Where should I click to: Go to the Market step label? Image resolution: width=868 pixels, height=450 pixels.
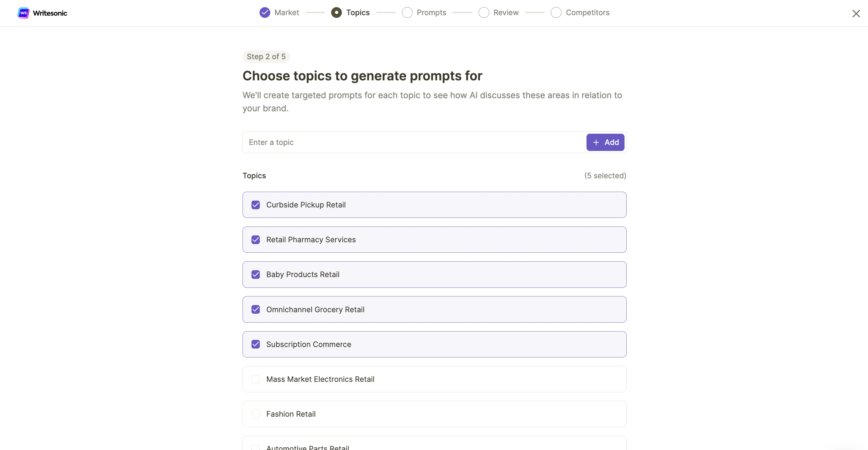pos(287,12)
